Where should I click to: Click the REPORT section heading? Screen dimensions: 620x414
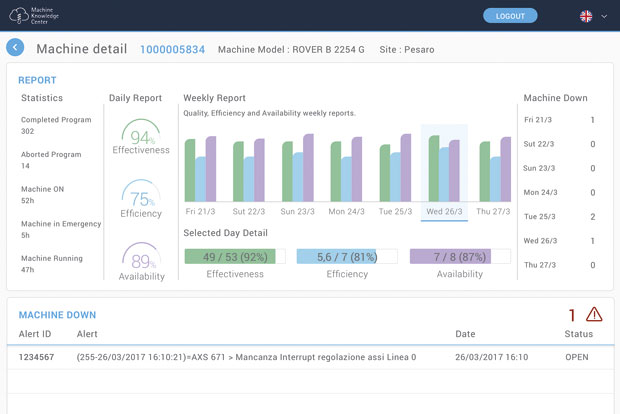click(x=37, y=80)
